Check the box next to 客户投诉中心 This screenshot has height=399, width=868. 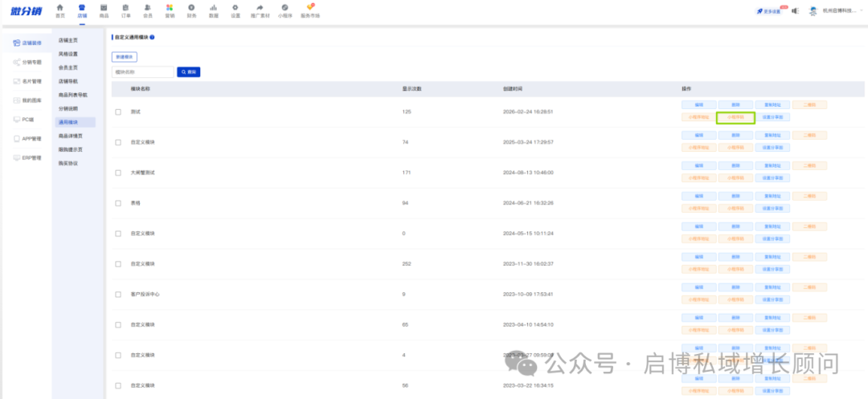(118, 294)
